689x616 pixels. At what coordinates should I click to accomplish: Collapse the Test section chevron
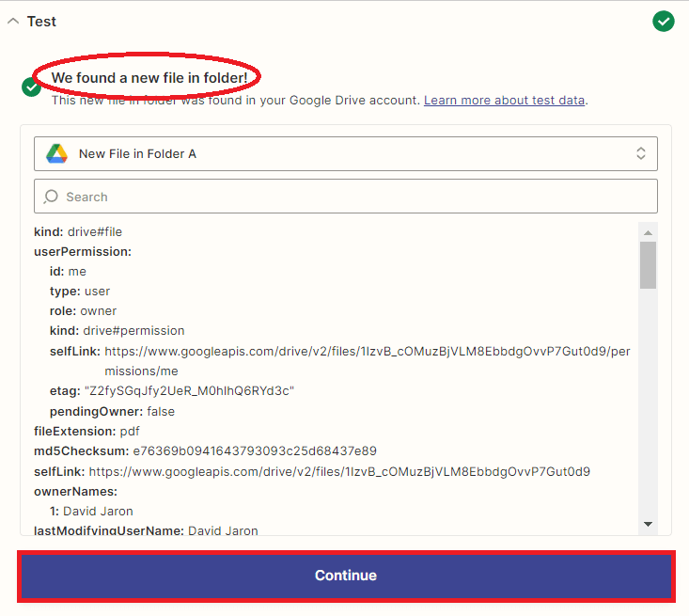coord(13,22)
